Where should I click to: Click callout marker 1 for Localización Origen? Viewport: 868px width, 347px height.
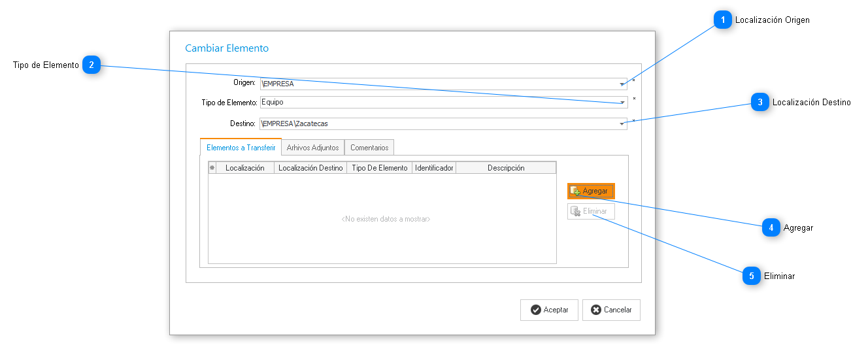click(722, 20)
